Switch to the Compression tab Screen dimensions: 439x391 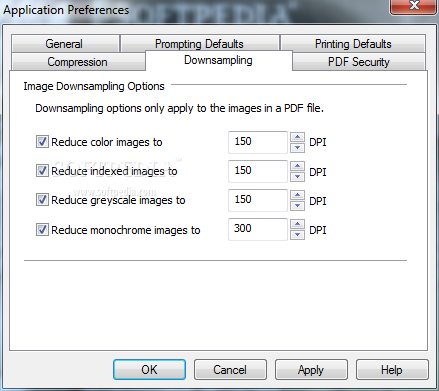click(78, 62)
